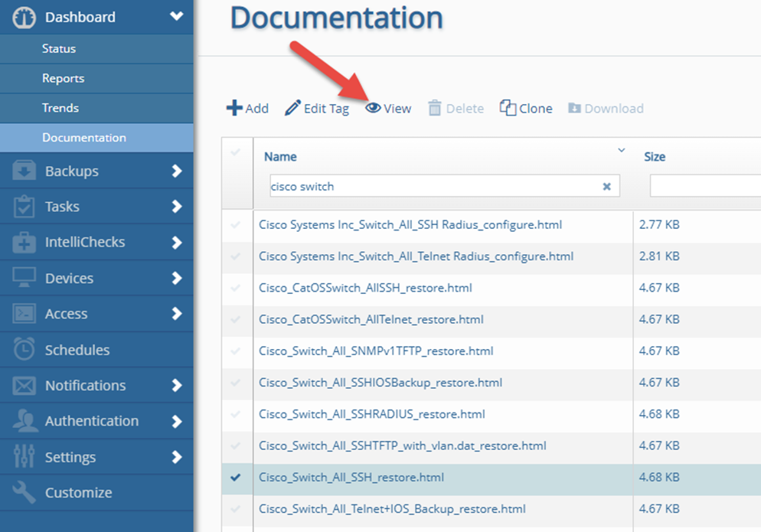This screenshot has height=532, width=761.
Task: Click the View eye icon
Action: (373, 108)
